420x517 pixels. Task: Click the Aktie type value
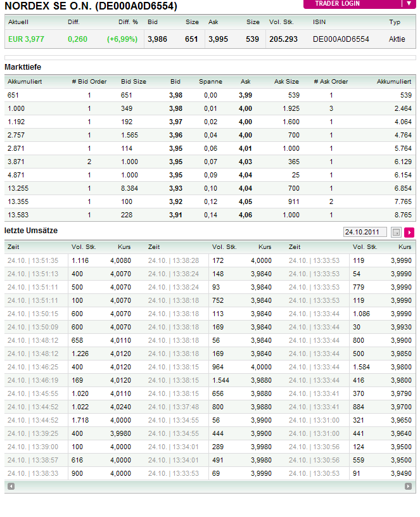(x=397, y=39)
